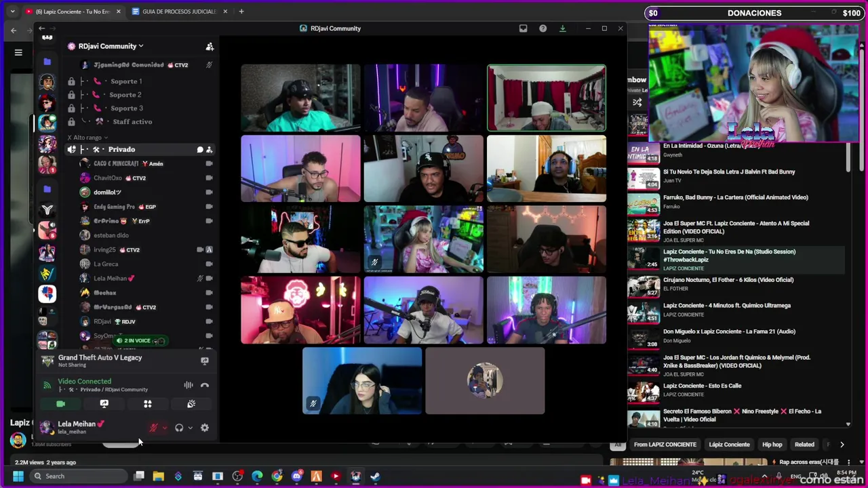Screen dimensions: 868x488
Task: Switch to the Lapiz Conciente browser tab
Action: [x=73, y=12]
